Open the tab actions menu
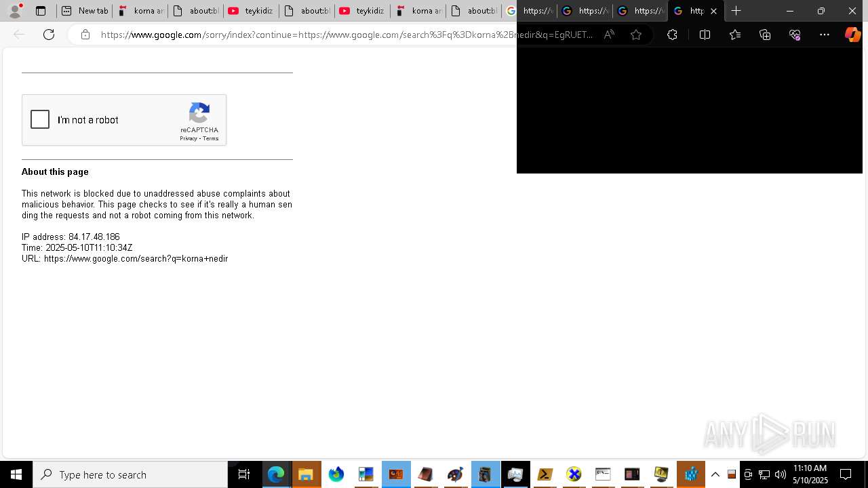Viewport: 868px width, 488px height. pos(41,11)
